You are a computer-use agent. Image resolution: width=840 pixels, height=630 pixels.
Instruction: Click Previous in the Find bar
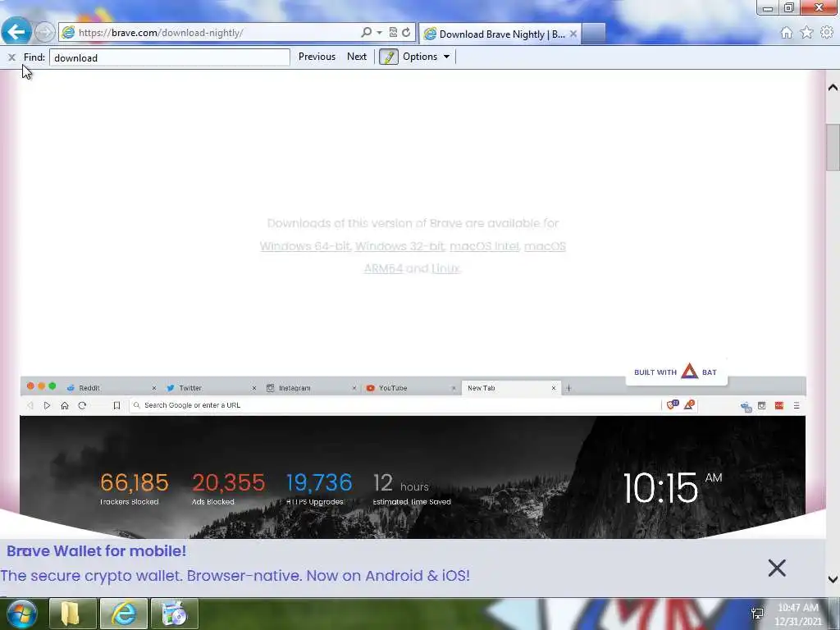[317, 57]
